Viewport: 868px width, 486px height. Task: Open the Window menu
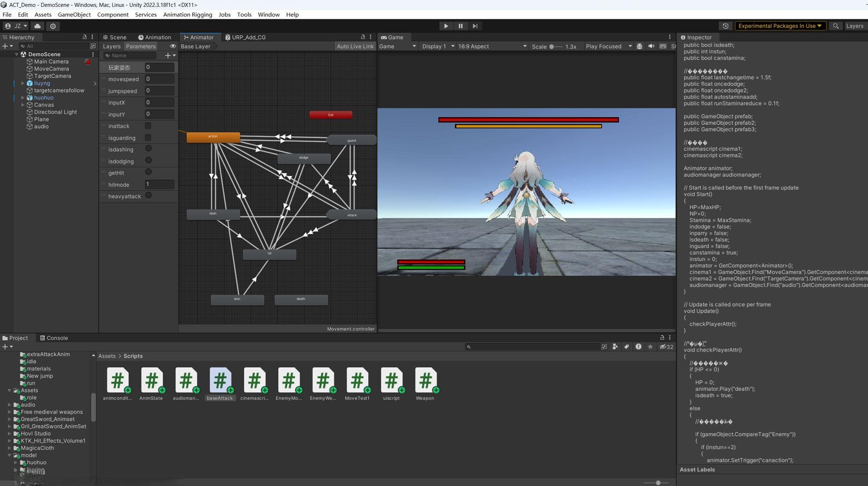pyautogui.click(x=269, y=14)
